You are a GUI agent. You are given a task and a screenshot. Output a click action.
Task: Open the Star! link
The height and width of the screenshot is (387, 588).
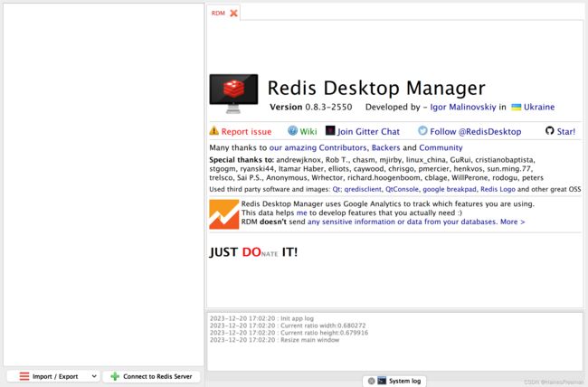[x=566, y=132]
